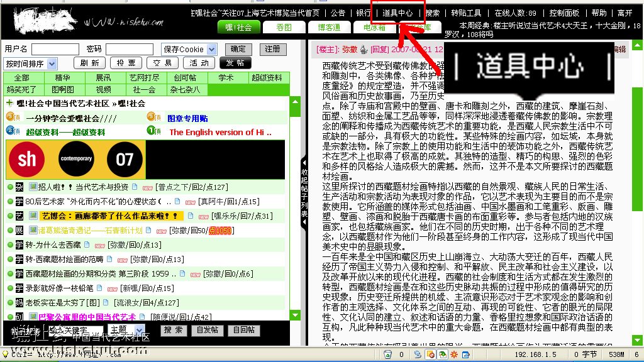Click the 交易 trade button
This screenshot has height=362, width=644.
pyautogui.click(x=162, y=63)
